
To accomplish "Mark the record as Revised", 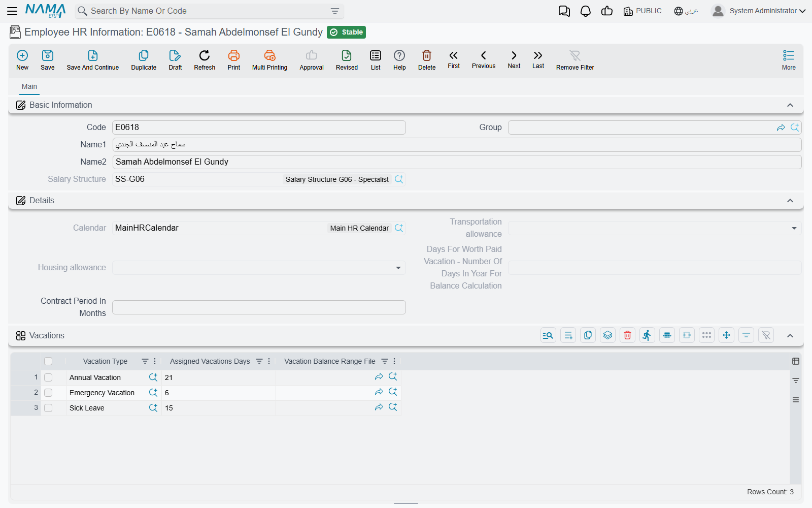I will [347, 60].
